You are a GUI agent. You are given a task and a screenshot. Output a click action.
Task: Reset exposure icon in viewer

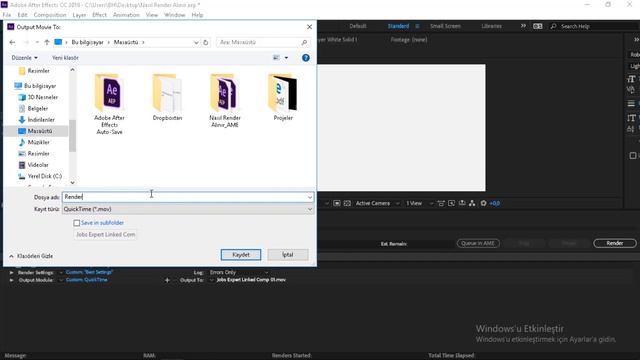click(484, 203)
